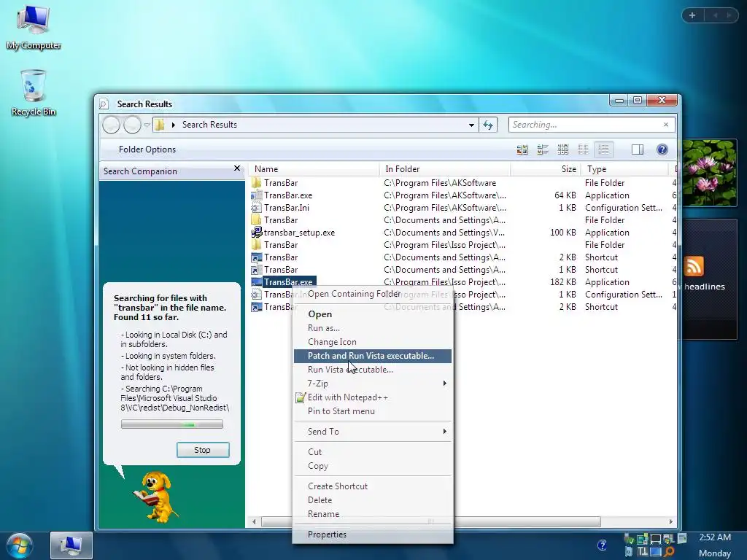Sort by the In Folder column header
Image resolution: width=747 pixels, height=560 pixels.
[445, 169]
